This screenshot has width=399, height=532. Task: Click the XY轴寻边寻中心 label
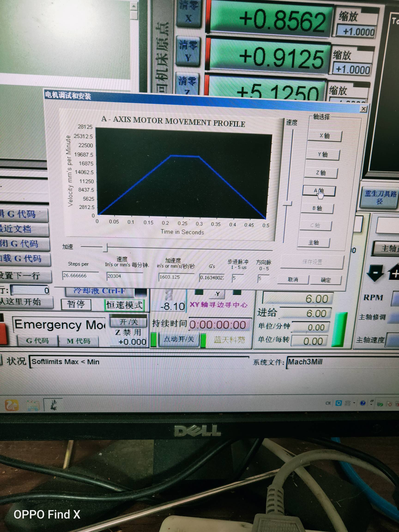coord(218,305)
